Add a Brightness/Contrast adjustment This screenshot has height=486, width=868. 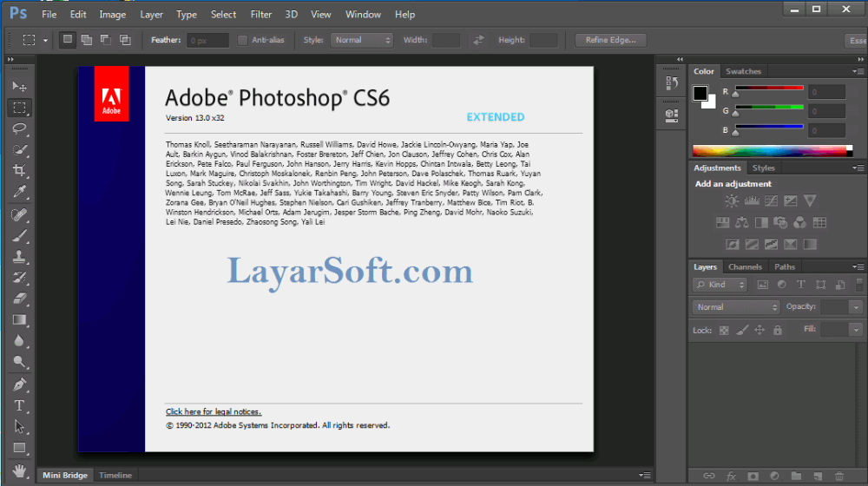click(732, 200)
